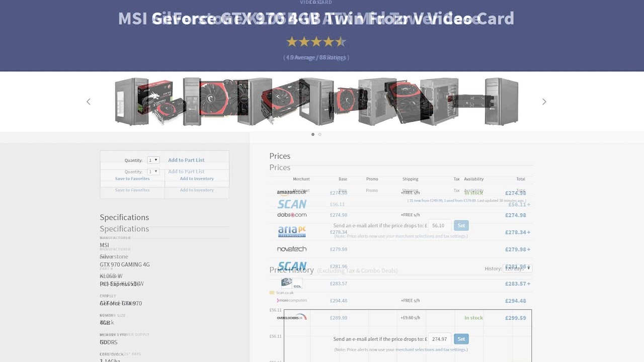644x362 pixels.
Task: Click the faded Add to Inventory link
Action: click(197, 190)
